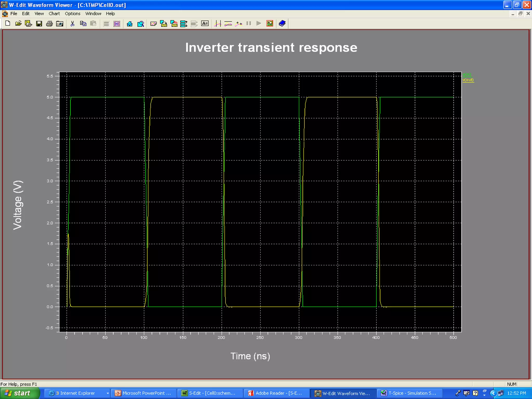532x399 pixels.
Task: Click the Home view house icon
Action: (x=130, y=24)
